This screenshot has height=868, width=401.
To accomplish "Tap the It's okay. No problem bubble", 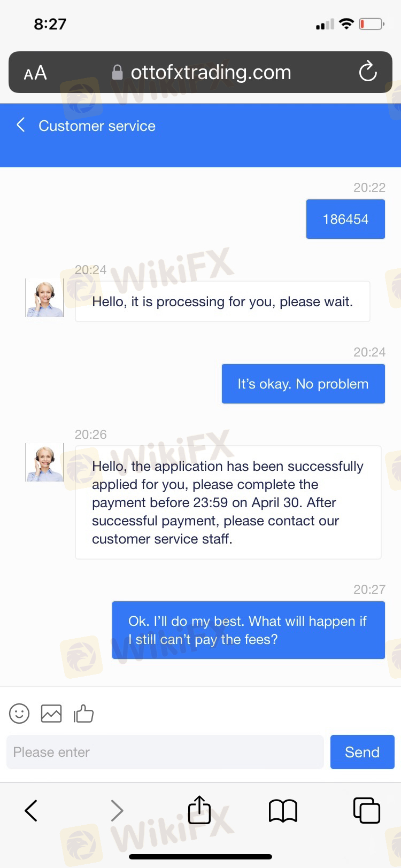I will pyautogui.click(x=303, y=384).
